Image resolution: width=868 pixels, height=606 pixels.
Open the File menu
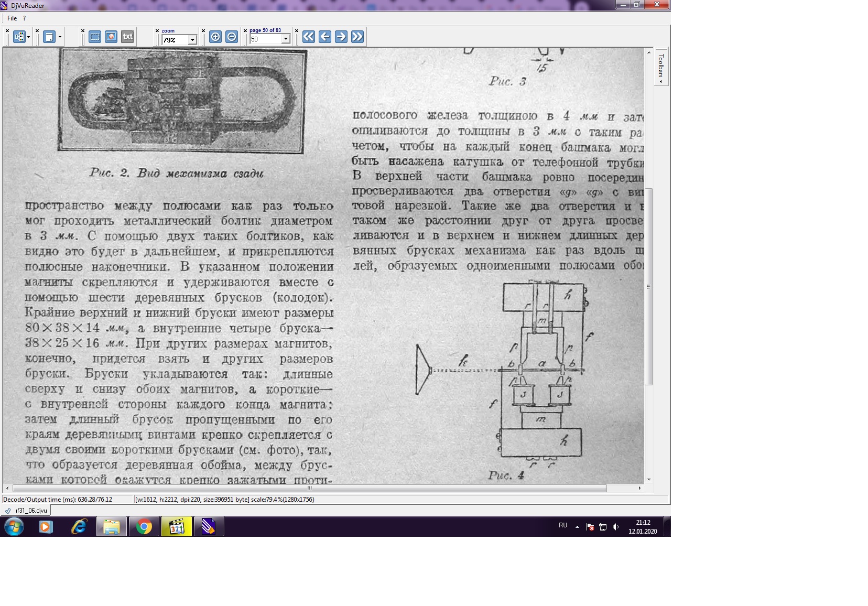[x=12, y=18]
